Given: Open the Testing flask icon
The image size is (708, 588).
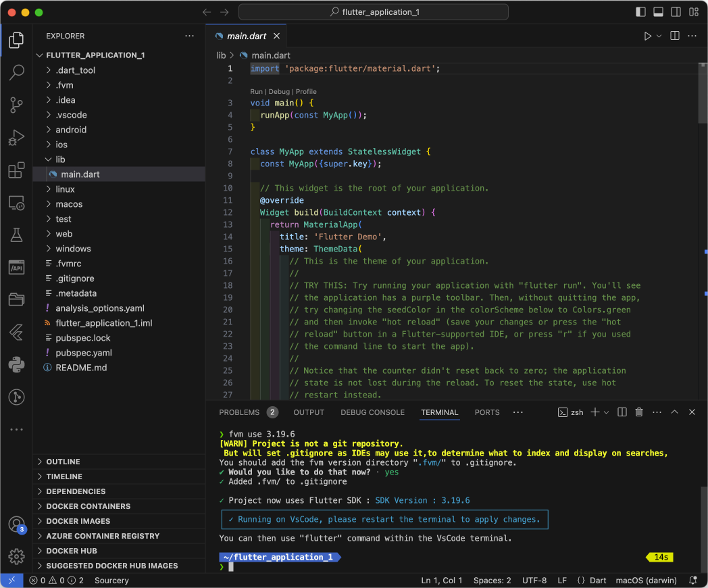Looking at the screenshot, I should tap(16, 235).
